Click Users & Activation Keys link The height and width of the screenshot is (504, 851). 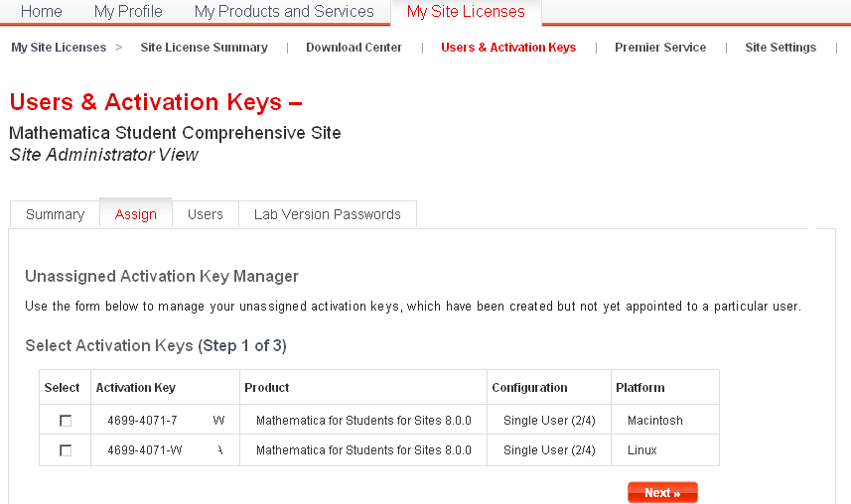coord(508,48)
